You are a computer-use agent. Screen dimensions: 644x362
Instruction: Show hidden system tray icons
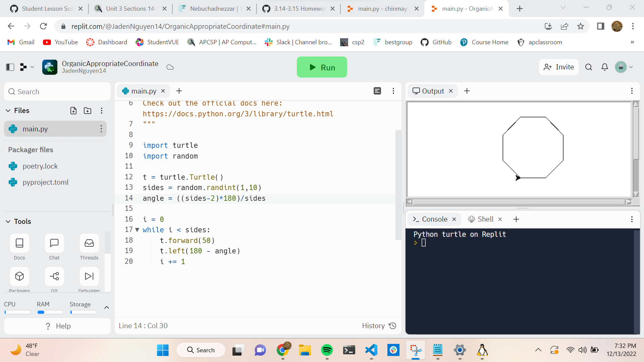click(538, 350)
